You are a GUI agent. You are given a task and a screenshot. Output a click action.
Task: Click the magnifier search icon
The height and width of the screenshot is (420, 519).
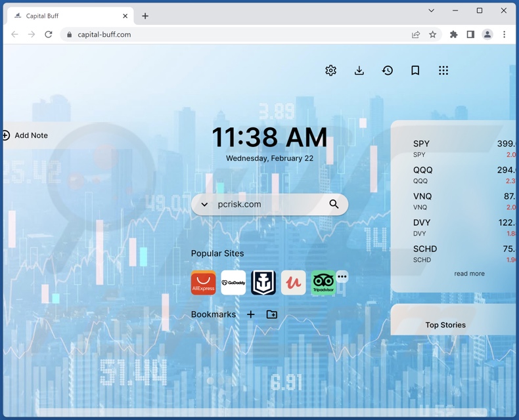pos(334,204)
